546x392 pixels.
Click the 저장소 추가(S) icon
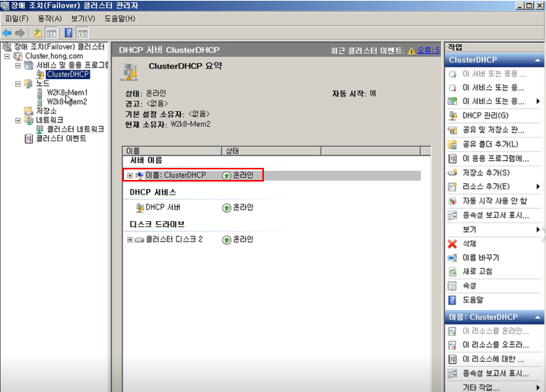click(x=452, y=172)
